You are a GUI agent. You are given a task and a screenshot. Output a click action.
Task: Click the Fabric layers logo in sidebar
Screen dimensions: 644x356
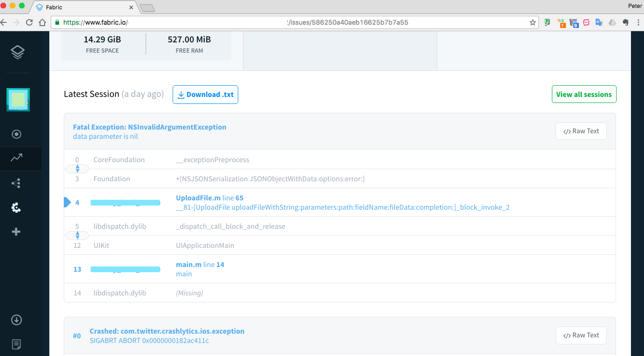17,52
